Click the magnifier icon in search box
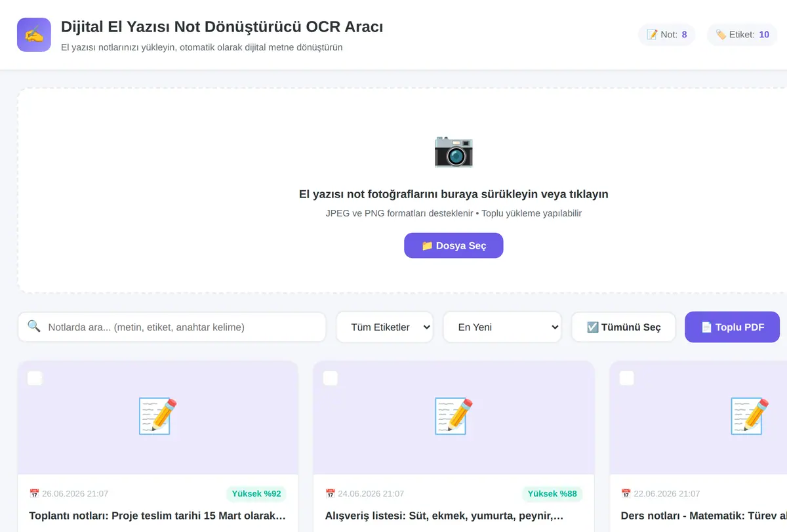The image size is (787, 532). pyautogui.click(x=34, y=326)
